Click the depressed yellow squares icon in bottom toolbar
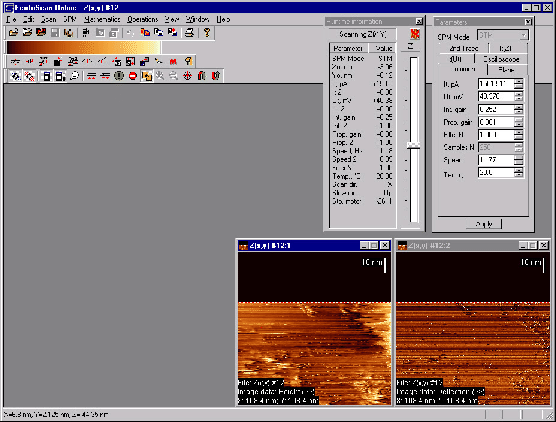This screenshot has height=422, width=556. pos(146,76)
